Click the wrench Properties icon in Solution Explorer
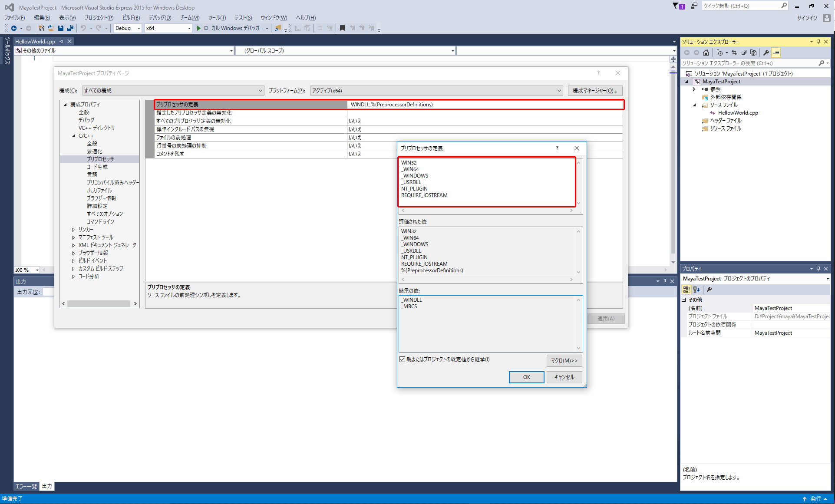Viewport: 835px width, 504px height. click(766, 53)
